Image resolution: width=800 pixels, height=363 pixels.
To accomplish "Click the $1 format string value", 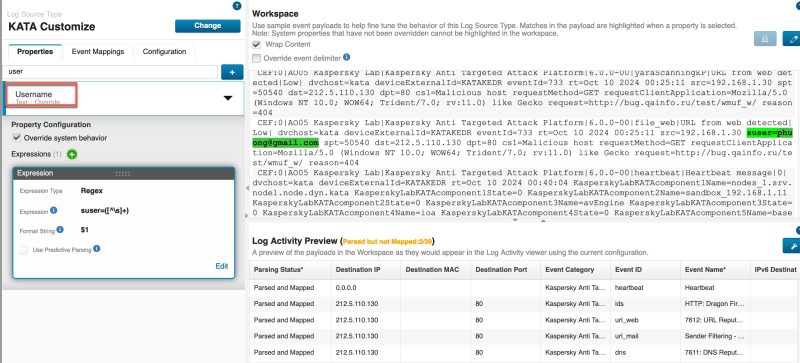I will 85,230.
